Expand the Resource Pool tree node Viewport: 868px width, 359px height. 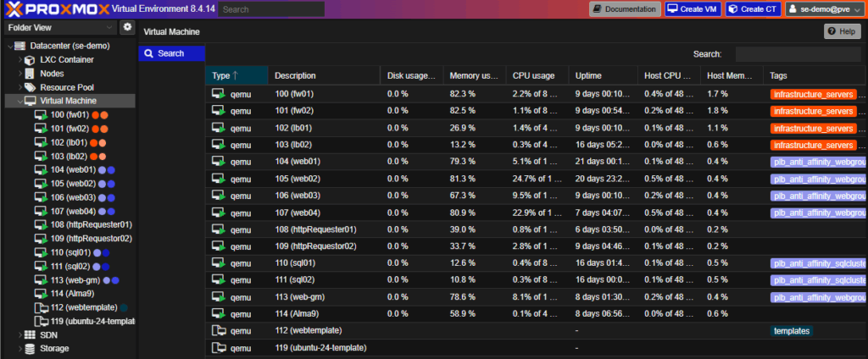tap(20, 87)
